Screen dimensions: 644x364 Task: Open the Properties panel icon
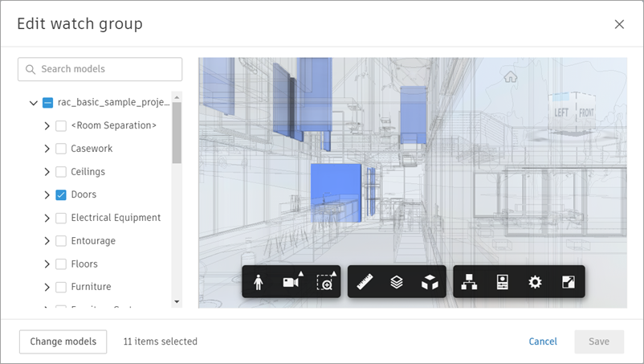point(503,282)
